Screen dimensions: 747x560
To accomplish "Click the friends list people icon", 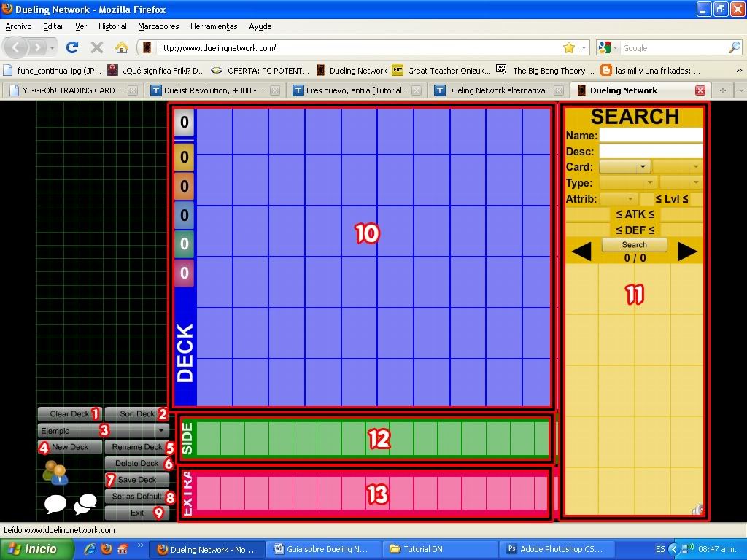I will [x=55, y=472].
